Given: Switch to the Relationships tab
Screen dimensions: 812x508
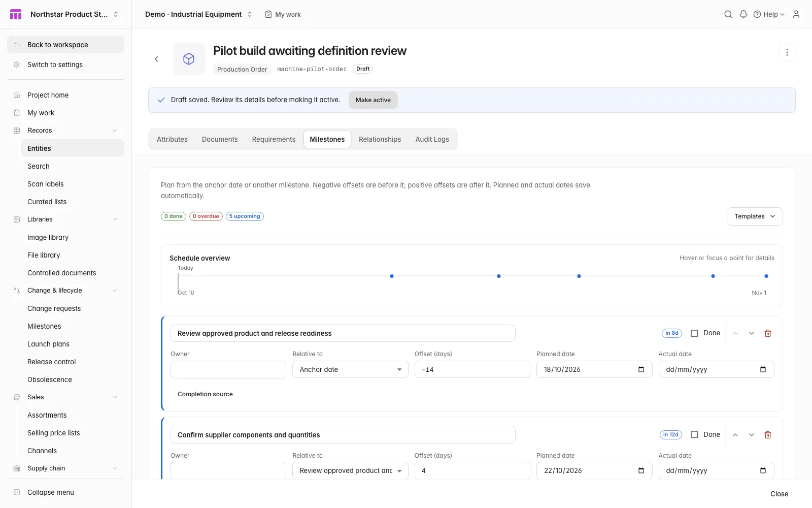Looking at the screenshot, I should [380, 139].
